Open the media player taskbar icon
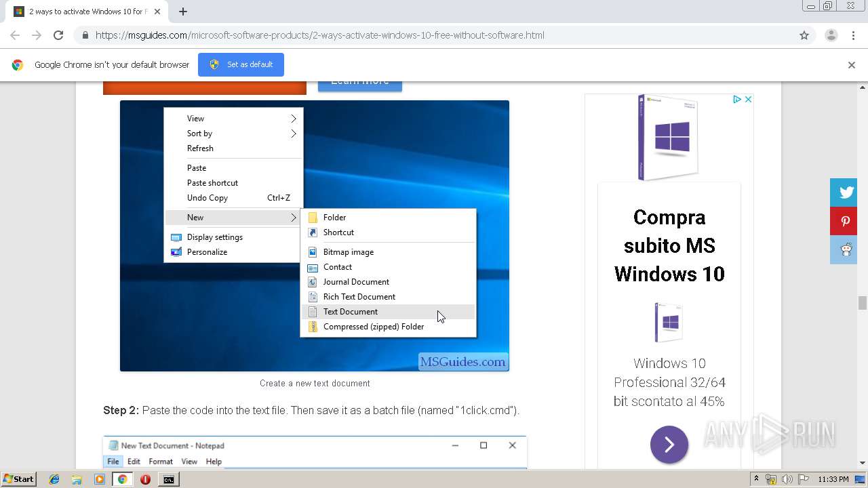Viewport: 868px width, 488px height. coord(100,479)
